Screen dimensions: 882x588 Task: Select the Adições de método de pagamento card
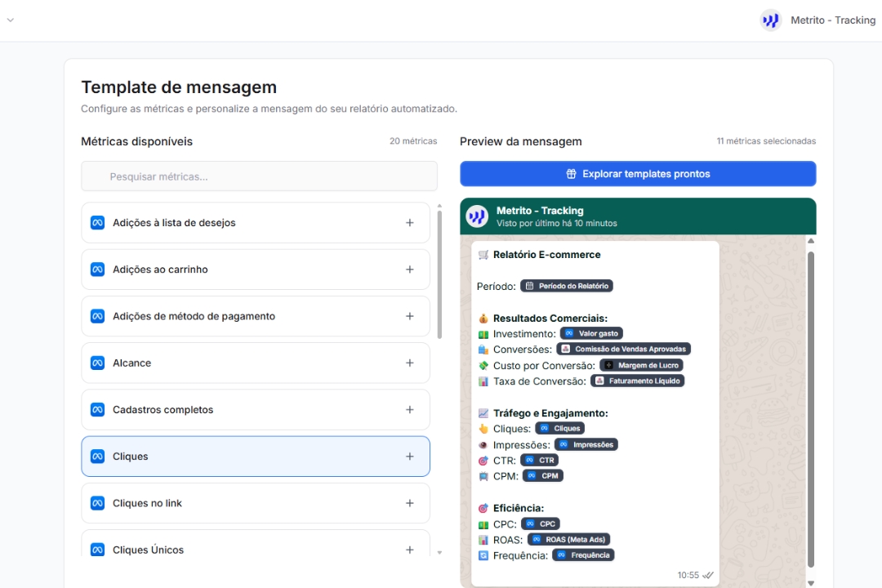[x=256, y=316]
